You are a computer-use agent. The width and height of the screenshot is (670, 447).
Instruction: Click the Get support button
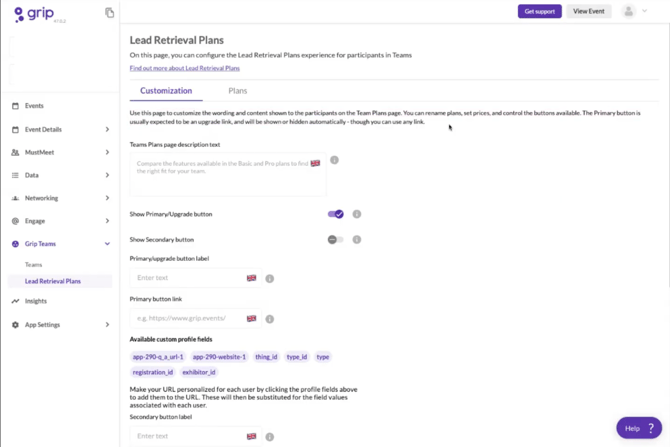(539, 11)
